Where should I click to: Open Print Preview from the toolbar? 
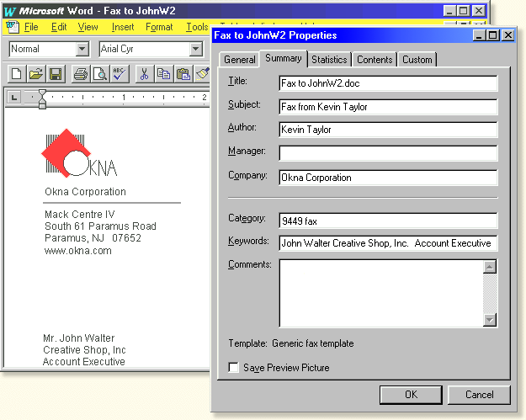[x=100, y=74]
